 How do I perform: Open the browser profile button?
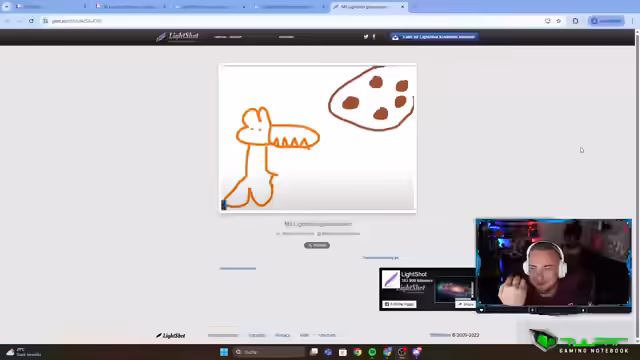[607, 21]
